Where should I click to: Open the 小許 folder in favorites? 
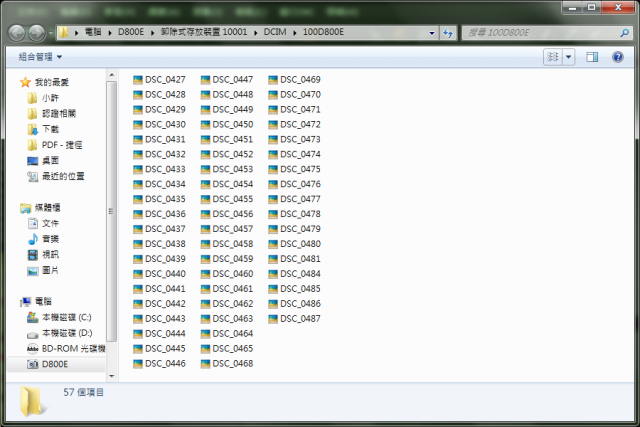pyautogui.click(x=43, y=98)
